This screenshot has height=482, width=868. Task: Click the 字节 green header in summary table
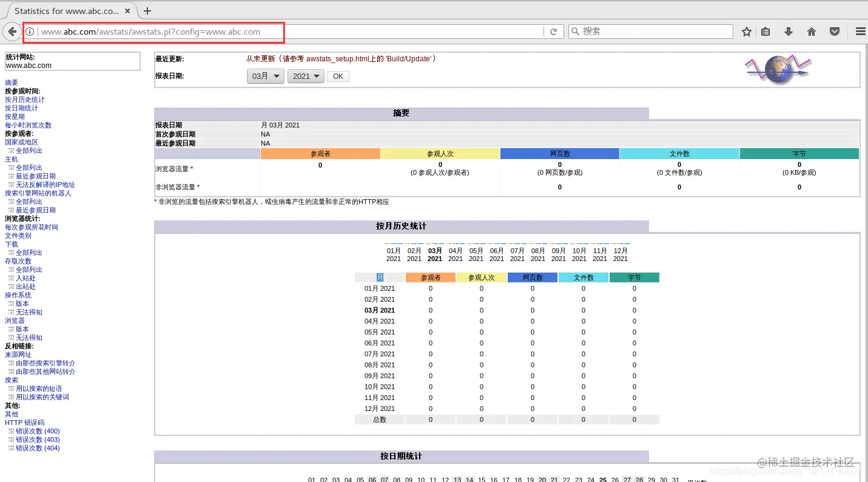(799, 154)
